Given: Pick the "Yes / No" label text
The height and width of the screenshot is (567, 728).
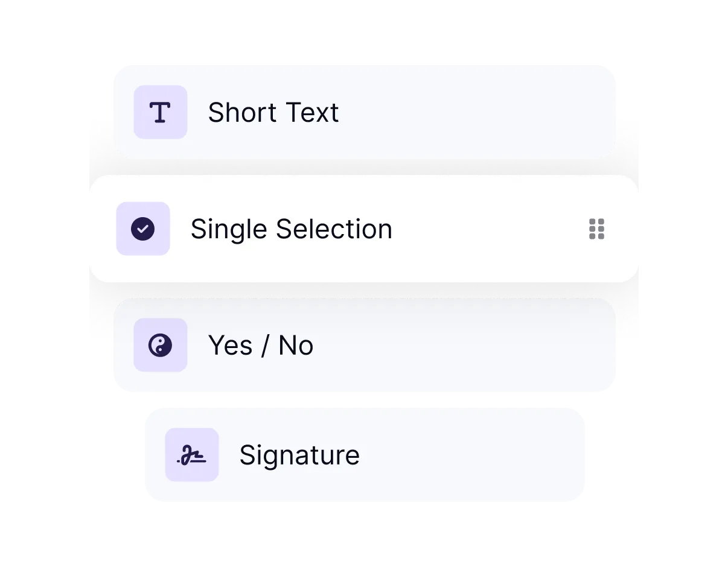Looking at the screenshot, I should 260,346.
